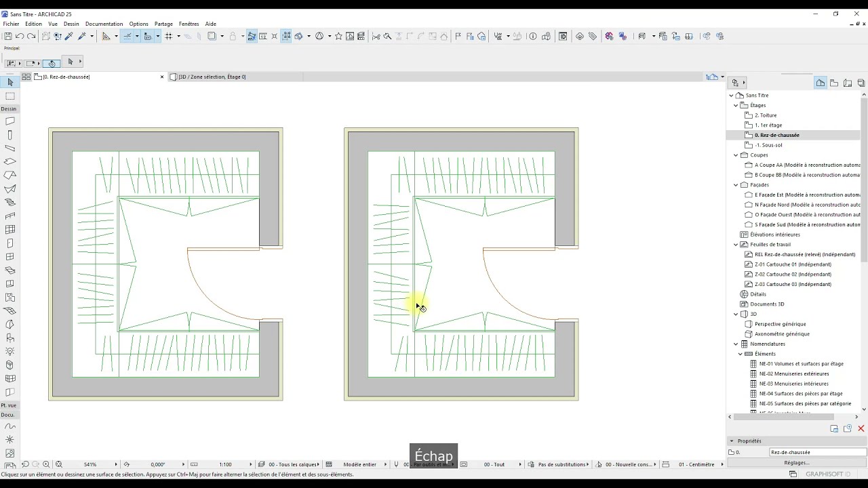Click the scissors trim icon
Viewport: 868px width, 488px height.
point(376,37)
